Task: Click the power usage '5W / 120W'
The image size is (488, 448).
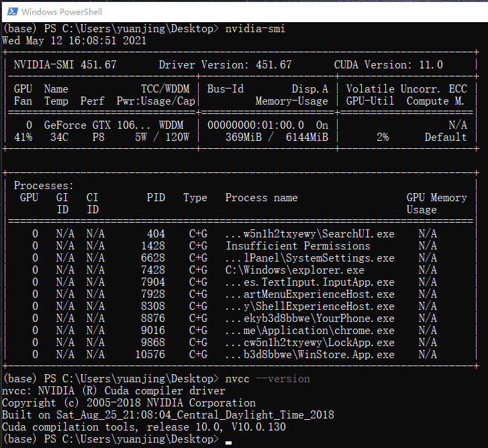Action: [162, 137]
